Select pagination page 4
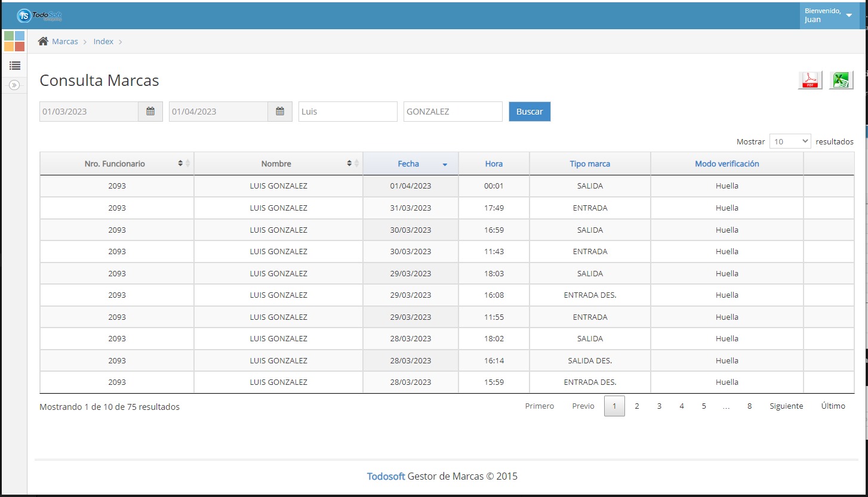The image size is (868, 497). coord(681,406)
